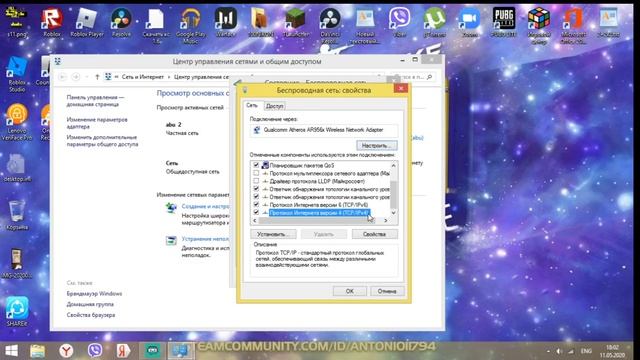The height and width of the screenshot is (360, 640).
Task: Click the volume icon in system tray
Action: pos(559,351)
